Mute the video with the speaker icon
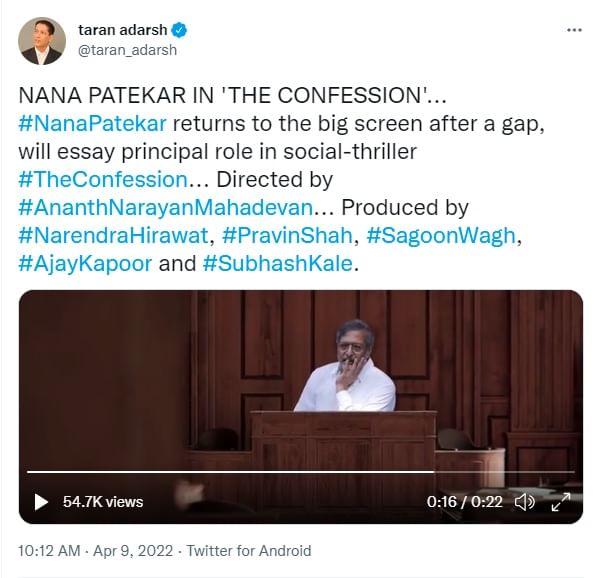600x578 pixels. [524, 502]
